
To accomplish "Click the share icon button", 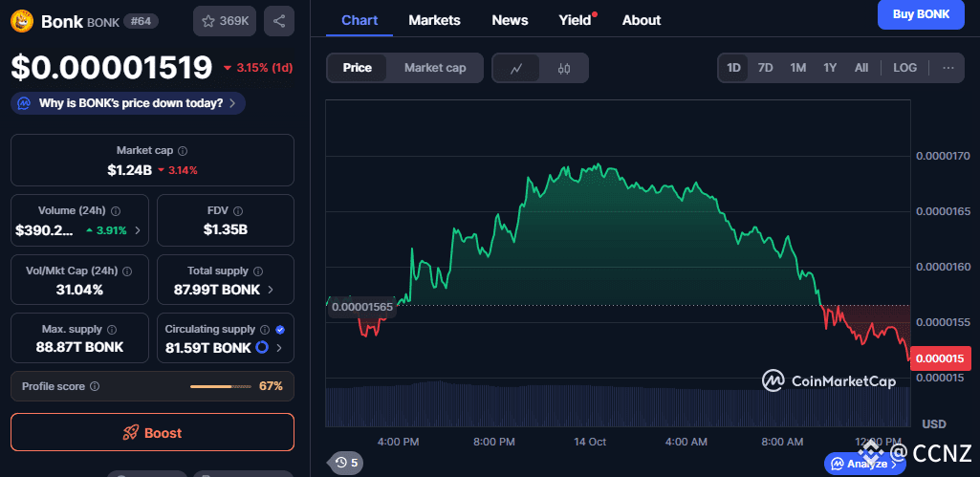I will (x=279, y=21).
